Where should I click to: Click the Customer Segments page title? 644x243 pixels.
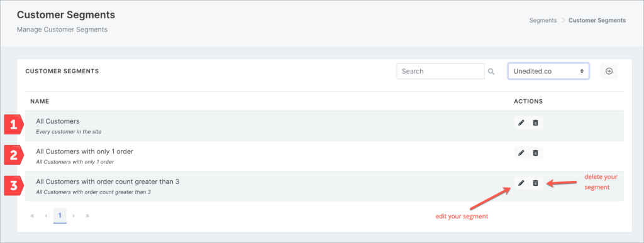pyautogui.click(x=65, y=14)
